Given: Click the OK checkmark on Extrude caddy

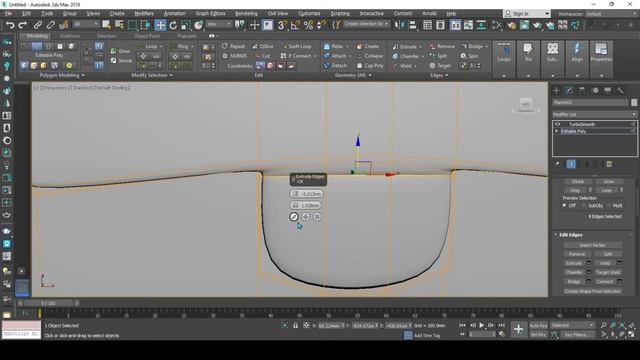Looking at the screenshot, I should click(x=293, y=217).
